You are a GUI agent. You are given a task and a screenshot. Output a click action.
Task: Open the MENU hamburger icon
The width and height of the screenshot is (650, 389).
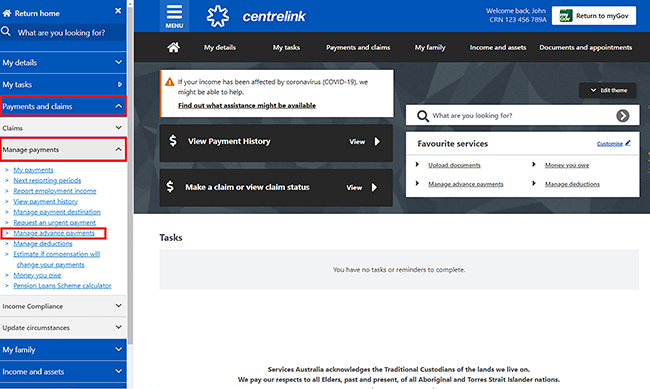tap(174, 16)
